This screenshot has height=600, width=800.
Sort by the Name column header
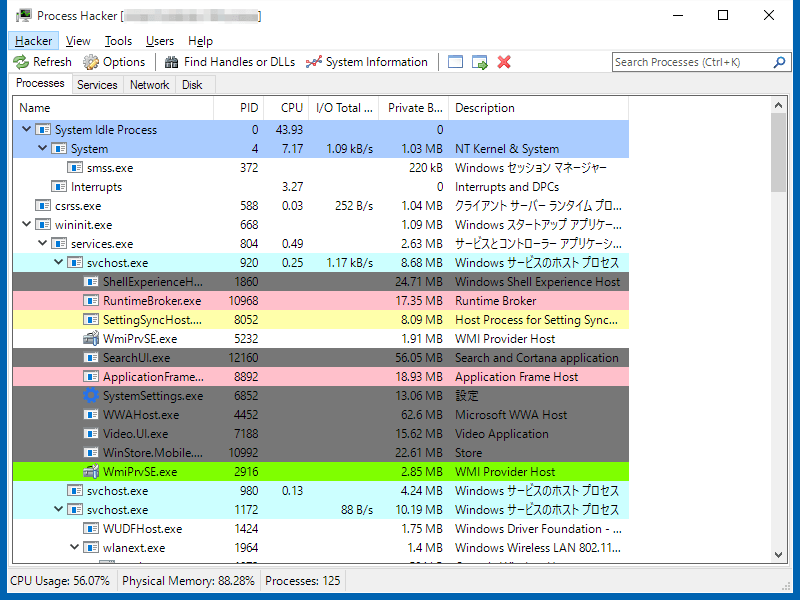pos(113,108)
